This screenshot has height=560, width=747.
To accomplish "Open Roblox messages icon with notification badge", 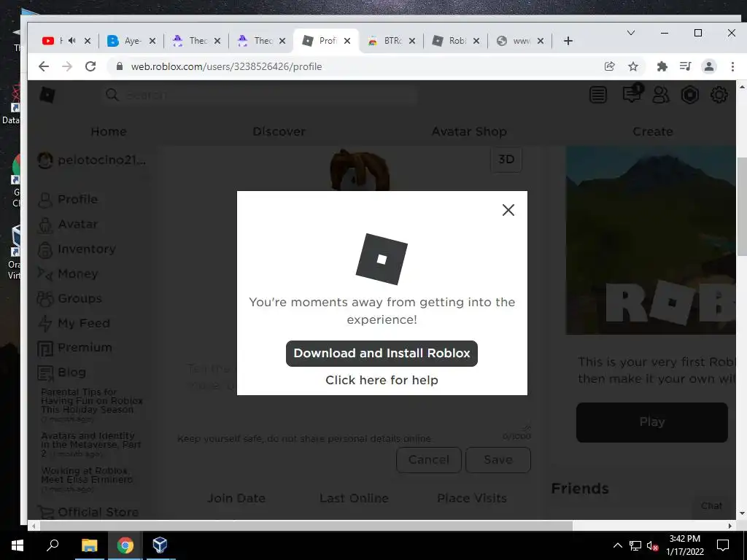I will [x=632, y=93].
